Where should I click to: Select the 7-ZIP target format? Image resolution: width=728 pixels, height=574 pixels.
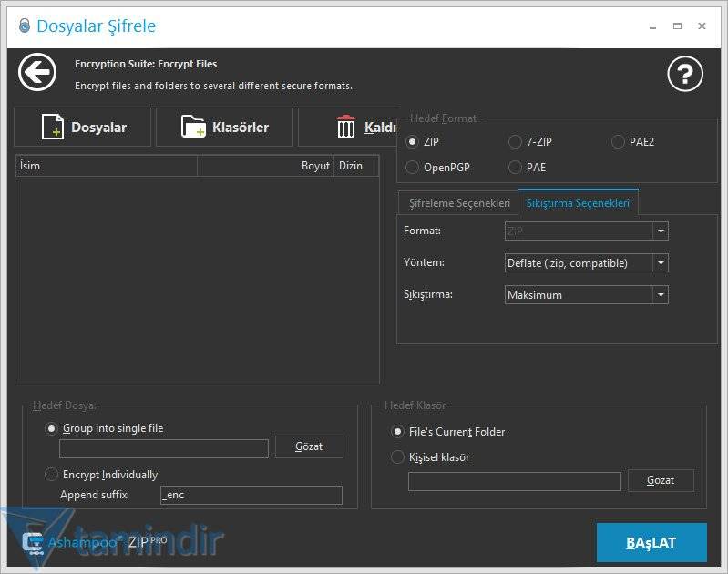tap(515, 142)
